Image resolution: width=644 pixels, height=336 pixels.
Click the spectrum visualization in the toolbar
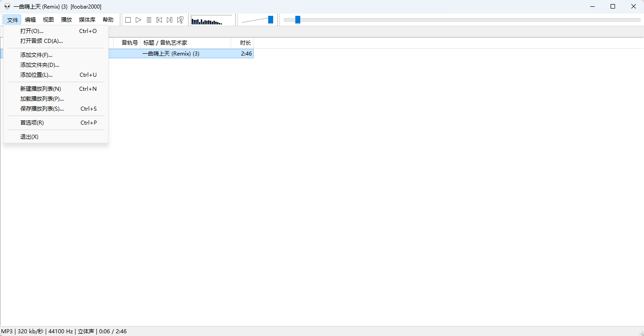click(x=211, y=20)
